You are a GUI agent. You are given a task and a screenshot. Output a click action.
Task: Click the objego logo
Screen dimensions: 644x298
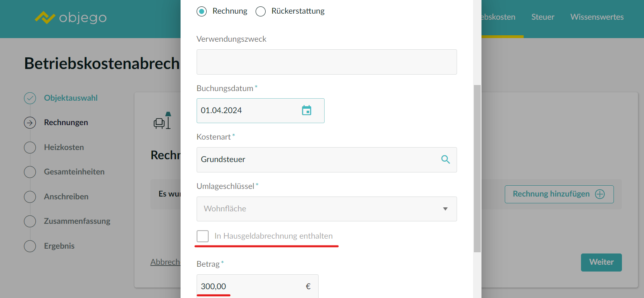[71, 18]
